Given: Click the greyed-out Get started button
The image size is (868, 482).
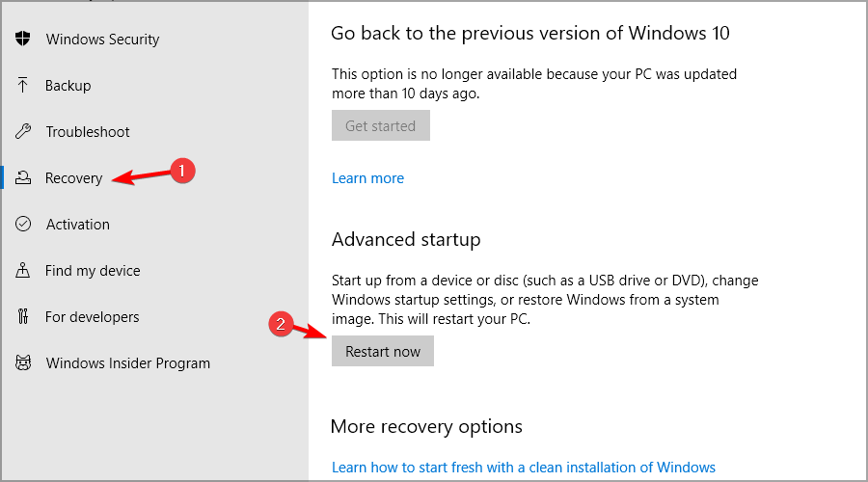Looking at the screenshot, I should click(380, 126).
